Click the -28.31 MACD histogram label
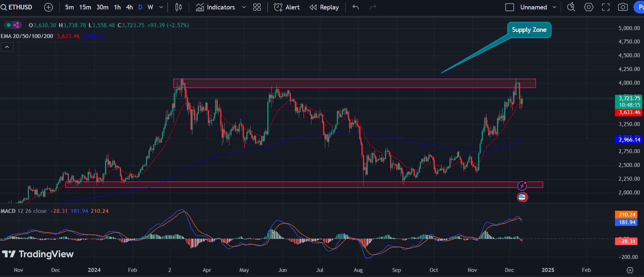Screen dimensions: 644x277 [627, 242]
